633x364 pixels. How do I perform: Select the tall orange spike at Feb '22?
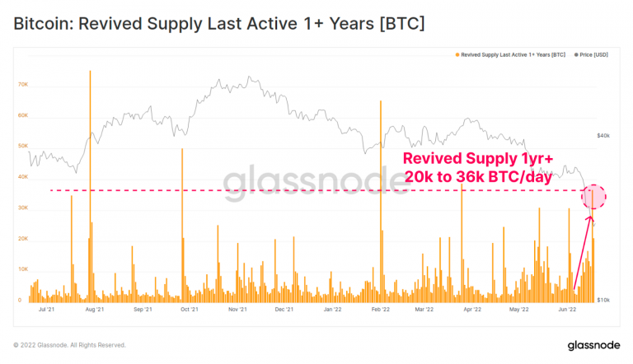(380, 202)
